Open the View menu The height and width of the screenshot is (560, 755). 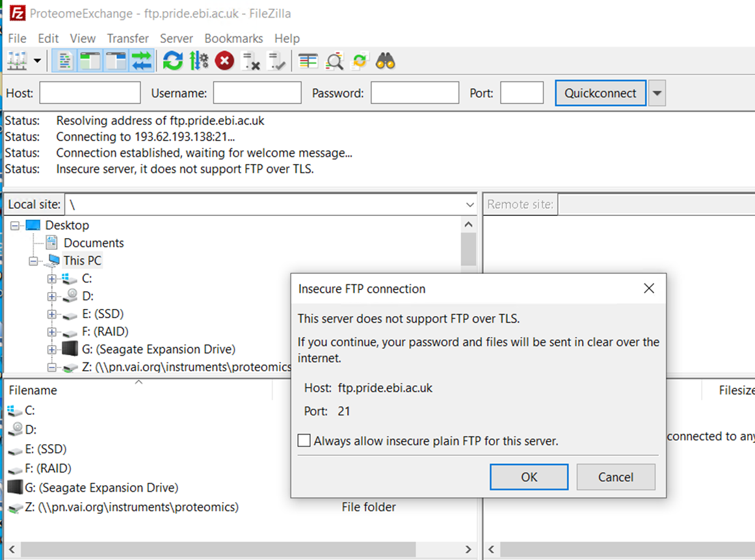click(83, 38)
